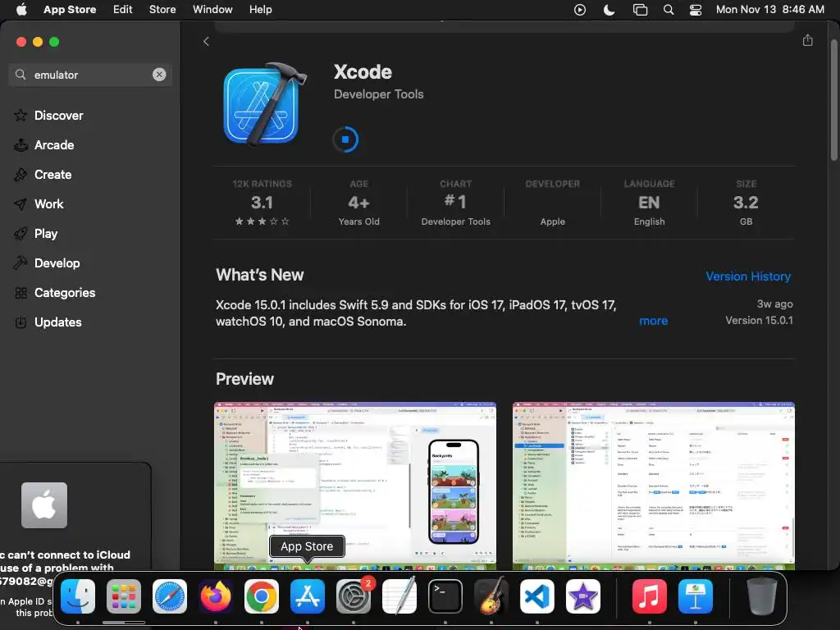
Task: Open Control Center in menu bar
Action: click(x=696, y=10)
